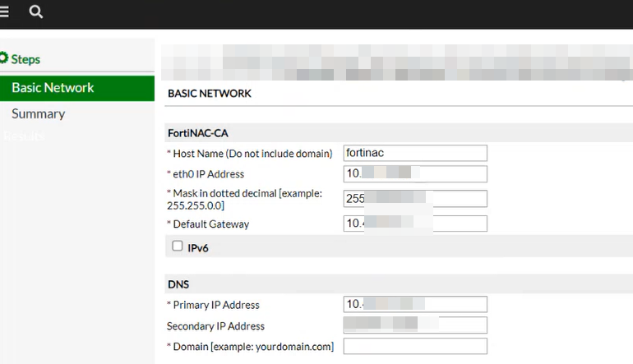Open the hamburger menu icon
633x364 pixels.
[x=3, y=12]
